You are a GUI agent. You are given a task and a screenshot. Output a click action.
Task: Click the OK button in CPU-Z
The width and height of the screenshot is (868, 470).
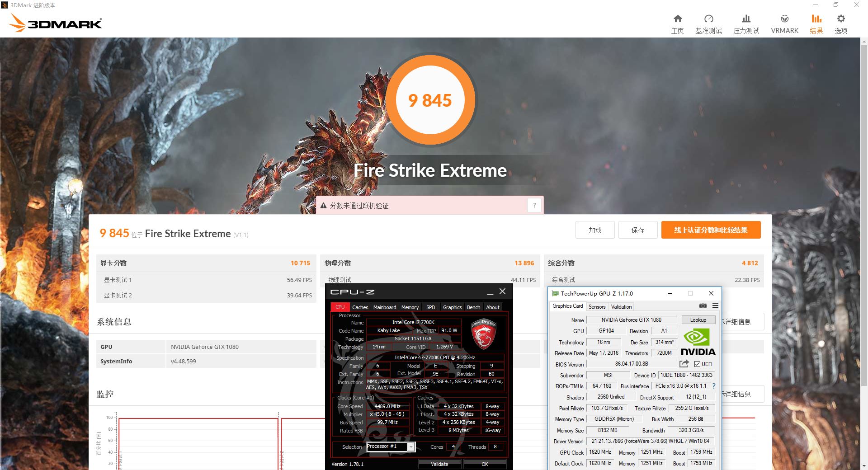(485, 464)
